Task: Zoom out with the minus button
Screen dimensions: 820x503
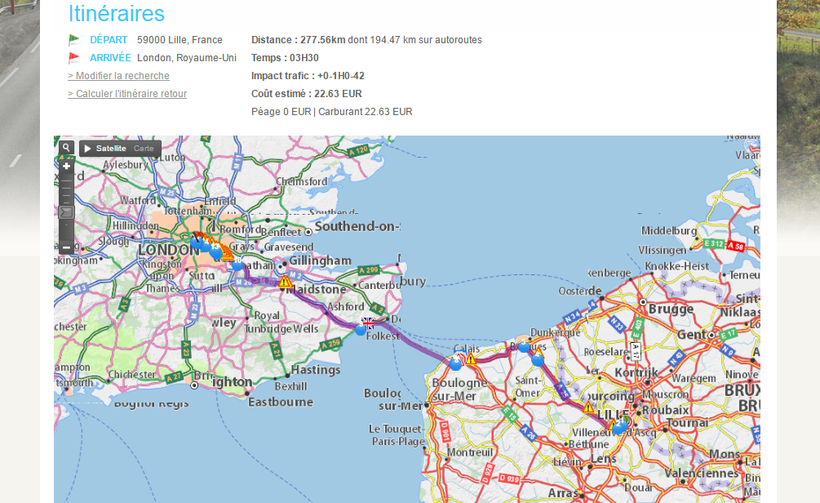Action: click(x=66, y=247)
